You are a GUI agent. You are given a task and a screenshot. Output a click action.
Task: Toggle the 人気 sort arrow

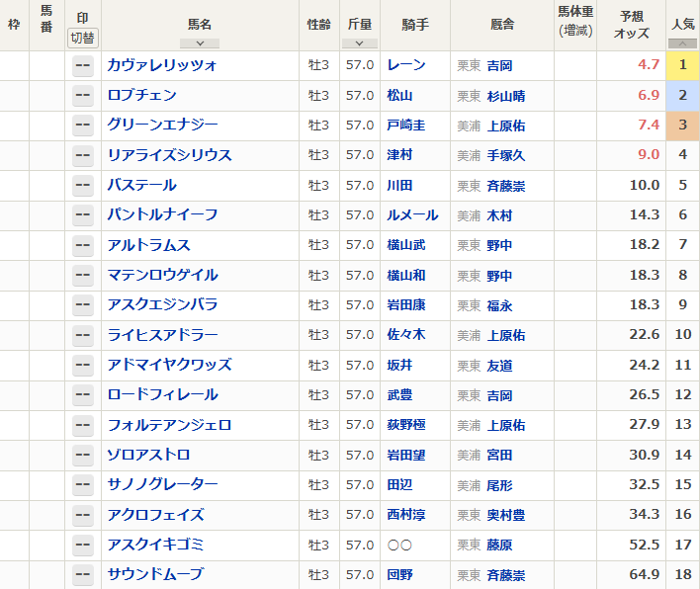(682, 43)
